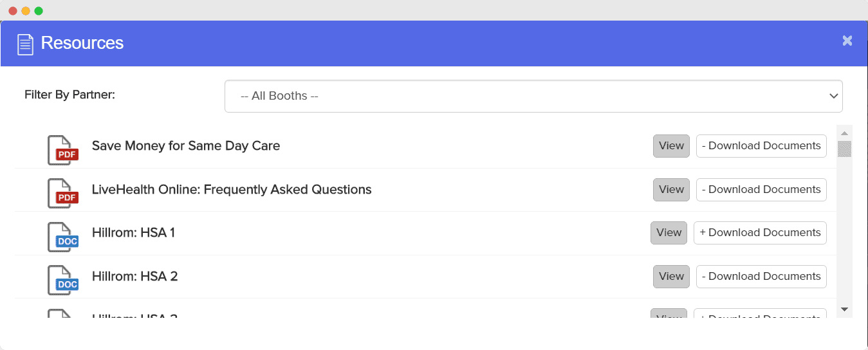View the Hillrom: HSA 1 document
Viewport: 868px width, 350px height.
coord(669,233)
